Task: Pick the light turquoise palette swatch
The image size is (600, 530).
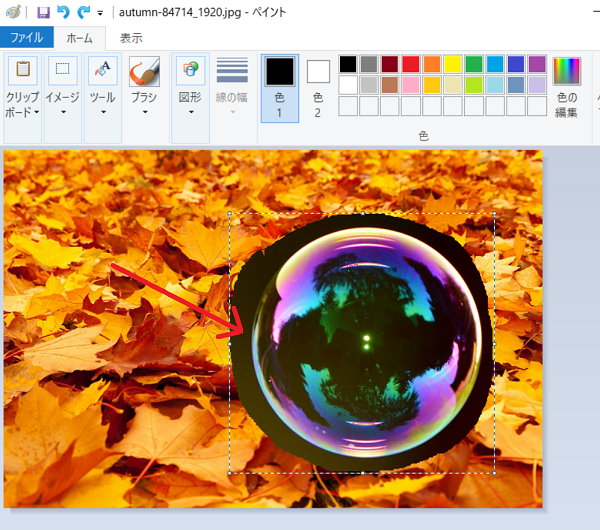Action: 495,85
